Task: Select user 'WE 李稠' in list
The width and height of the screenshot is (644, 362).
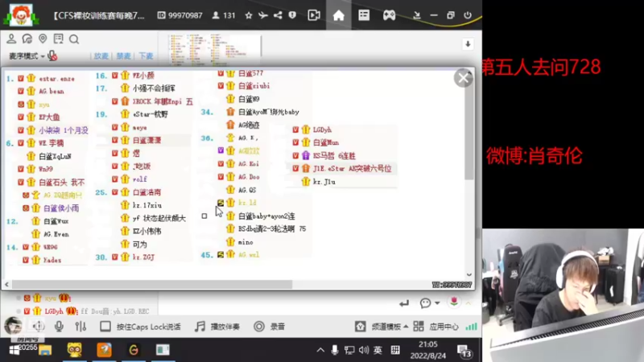Action: point(52,143)
